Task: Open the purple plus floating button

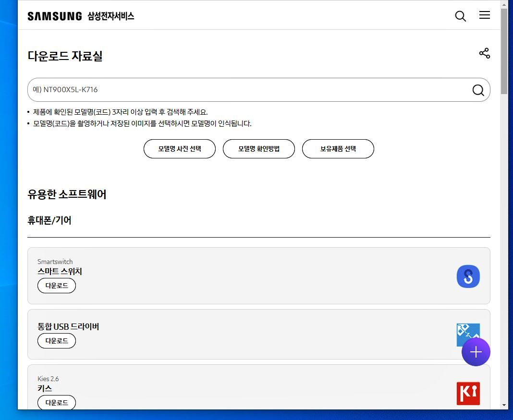Action: pyautogui.click(x=476, y=352)
